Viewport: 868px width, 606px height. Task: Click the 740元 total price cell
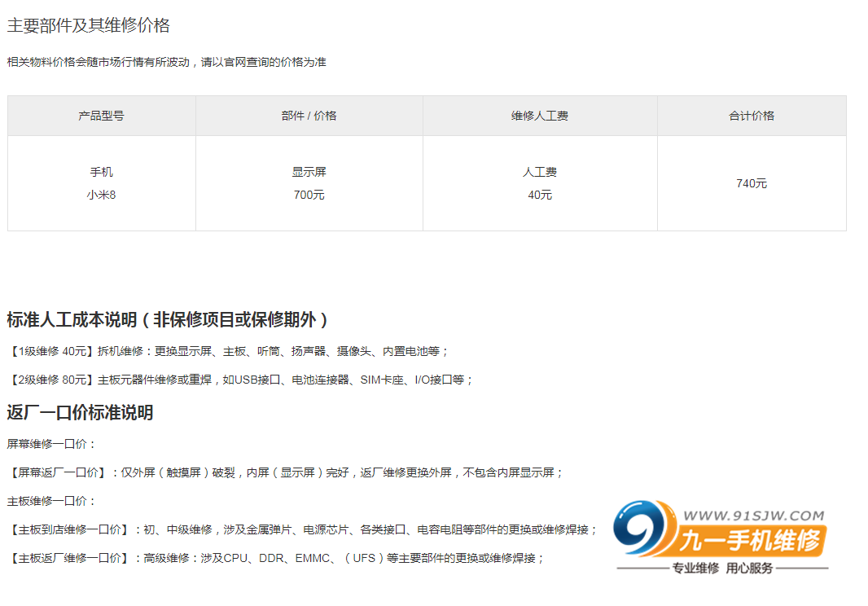pyautogui.click(x=752, y=183)
